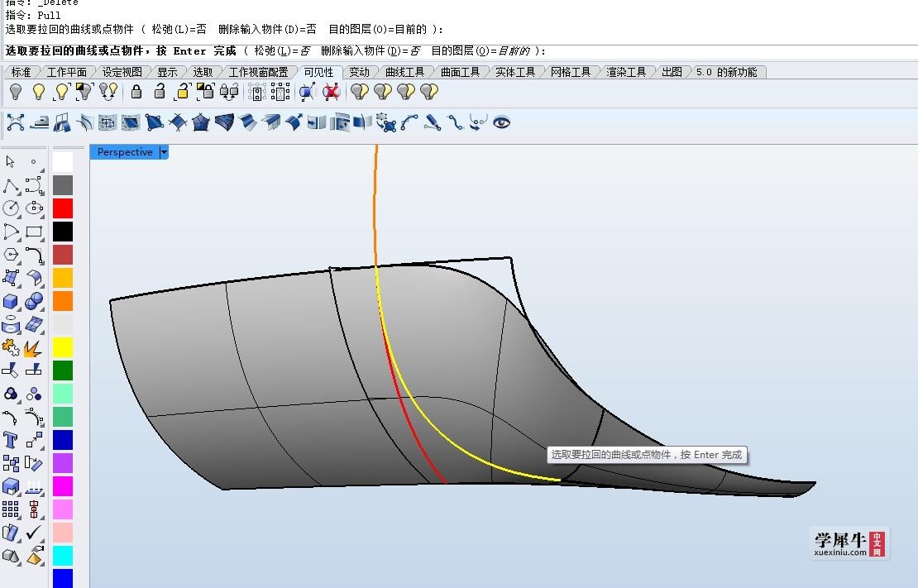This screenshot has height=588, width=918.
Task: Click the Hide Control Points icon
Action: (x=257, y=92)
